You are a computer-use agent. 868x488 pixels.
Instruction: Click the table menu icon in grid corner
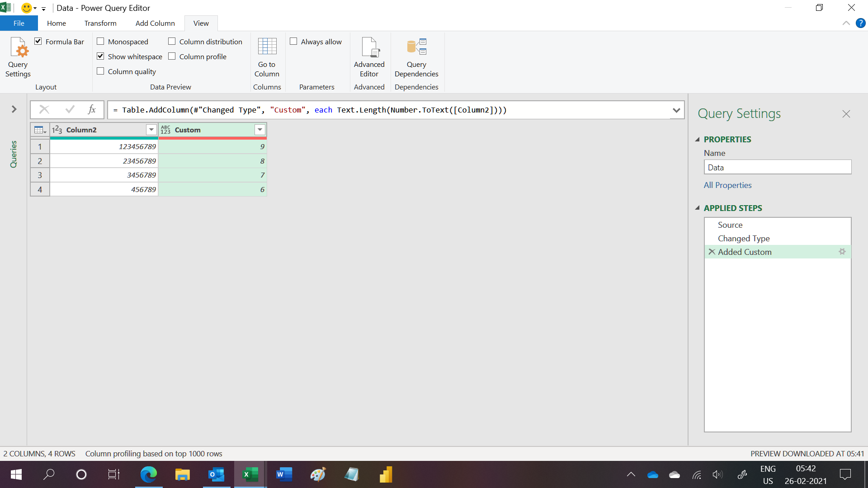tap(40, 130)
